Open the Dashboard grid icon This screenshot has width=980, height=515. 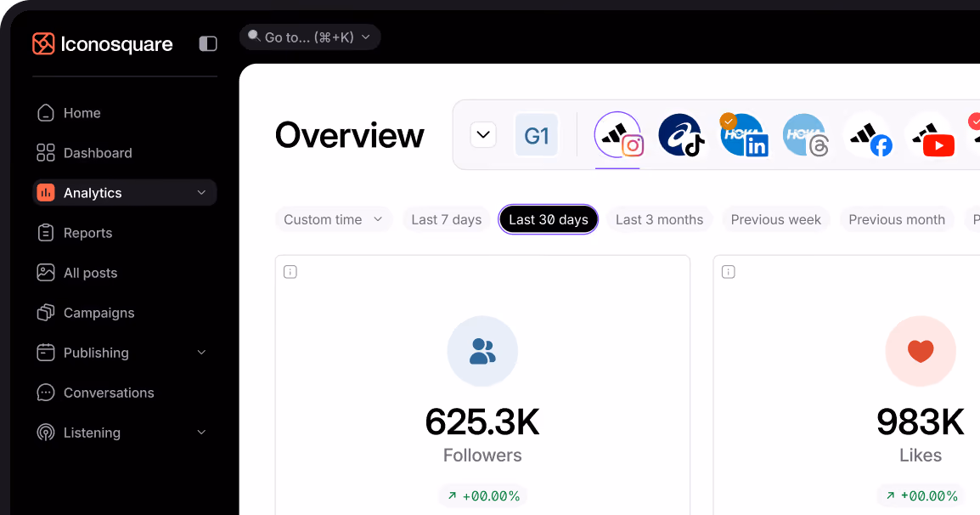tap(46, 153)
